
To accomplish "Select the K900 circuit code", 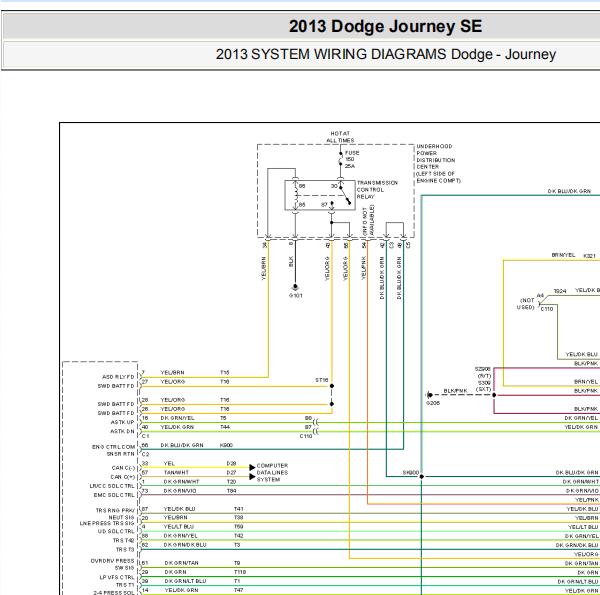I will coord(226,445).
